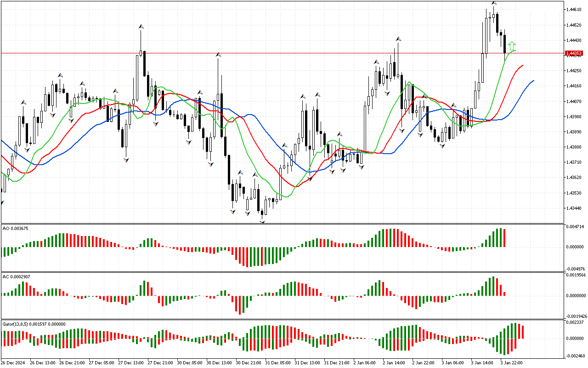Click the 30 Dec 21:00 time label

click(x=248, y=363)
